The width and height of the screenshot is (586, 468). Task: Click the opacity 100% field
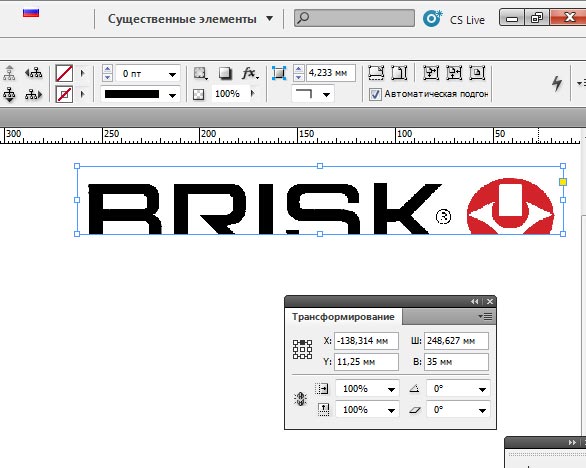tap(231, 93)
